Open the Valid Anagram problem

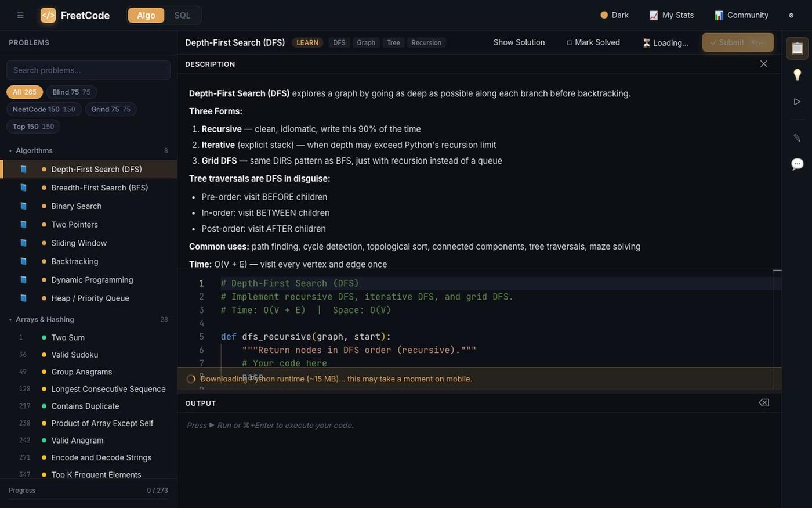pyautogui.click(x=88, y=440)
